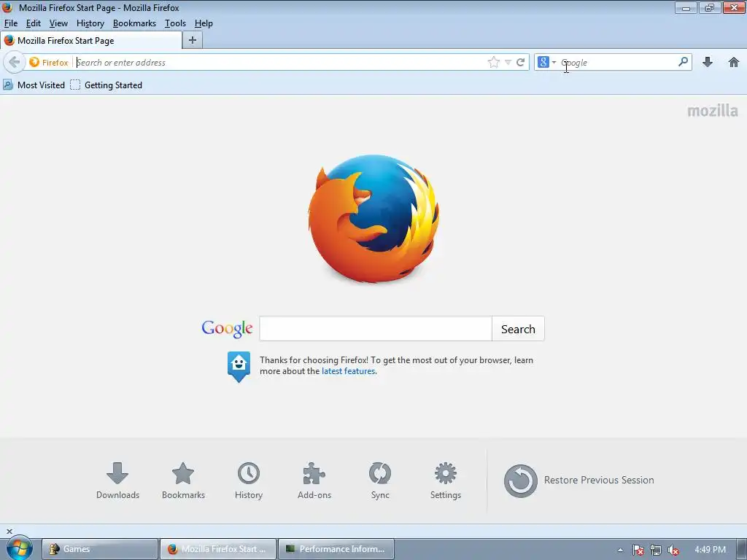Open the File menu
This screenshot has height=560, width=747.
(11, 23)
